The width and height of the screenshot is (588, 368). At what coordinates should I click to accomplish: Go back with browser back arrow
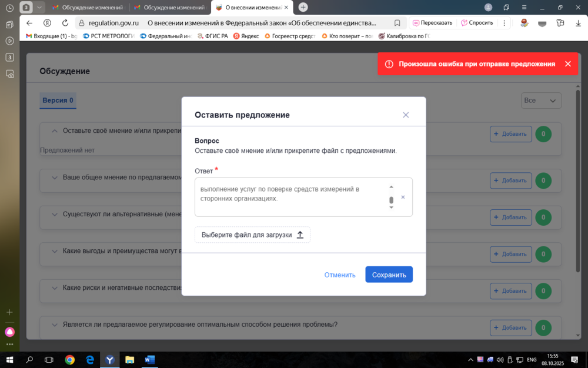29,23
